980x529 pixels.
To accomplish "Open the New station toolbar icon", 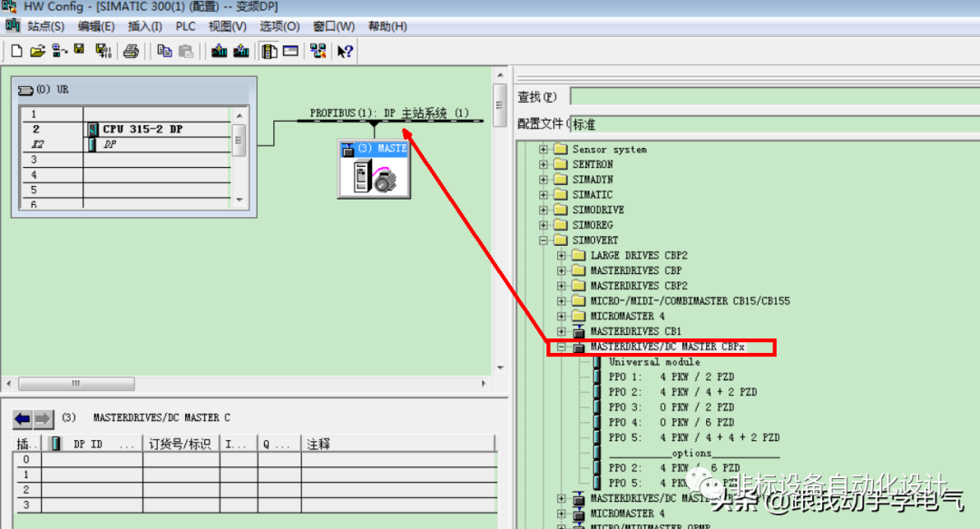I will coord(17,51).
